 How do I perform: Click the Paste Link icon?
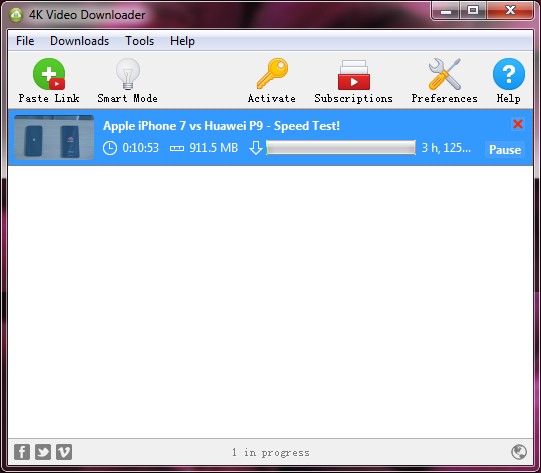tap(49, 74)
